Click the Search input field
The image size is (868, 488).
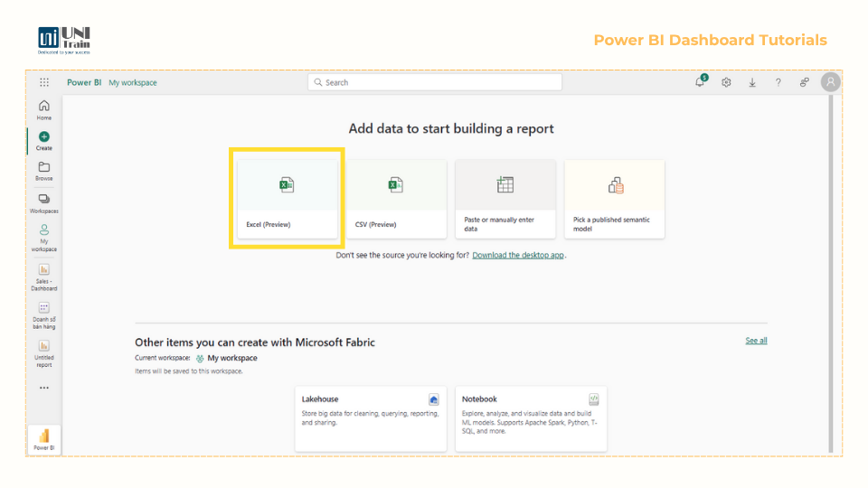(435, 82)
